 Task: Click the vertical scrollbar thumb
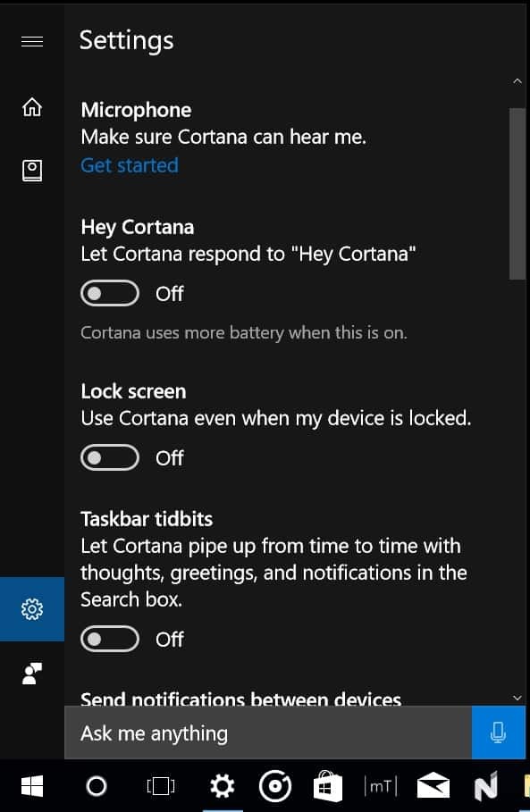517,194
